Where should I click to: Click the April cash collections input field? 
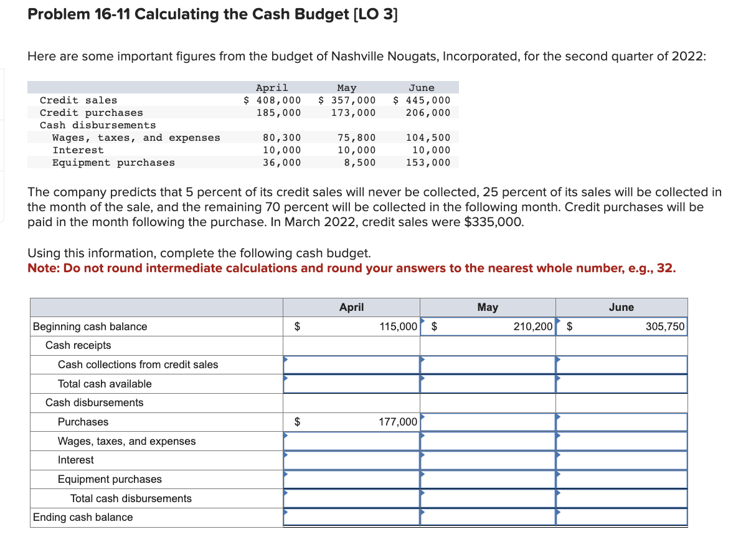coord(352,364)
